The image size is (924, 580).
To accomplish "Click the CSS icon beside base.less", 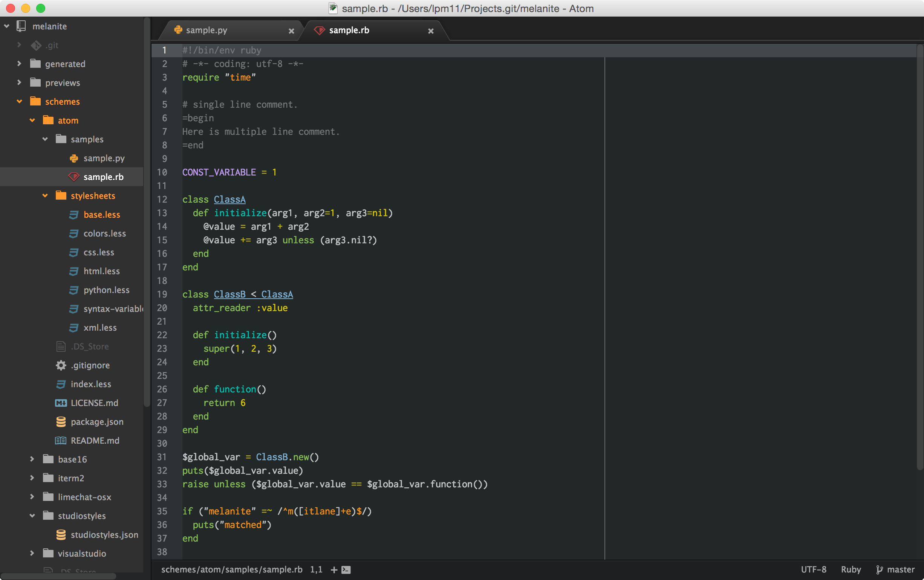I will 74,215.
